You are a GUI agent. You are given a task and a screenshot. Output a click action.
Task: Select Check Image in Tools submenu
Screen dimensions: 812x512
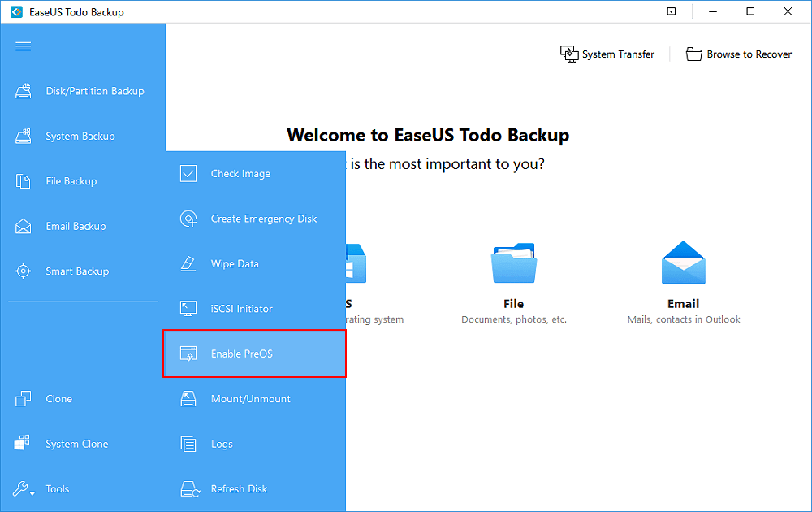click(240, 174)
